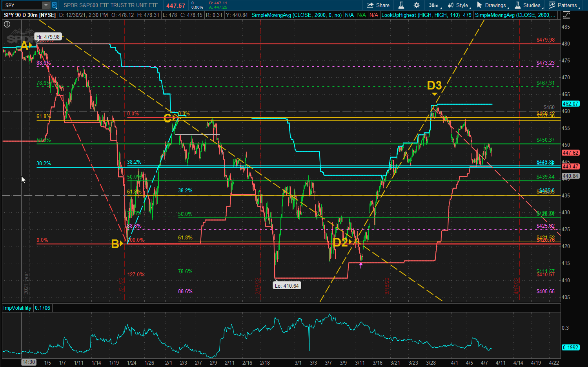
Task: Click the $473.23 Fibonacci level label
Action: [546, 63]
